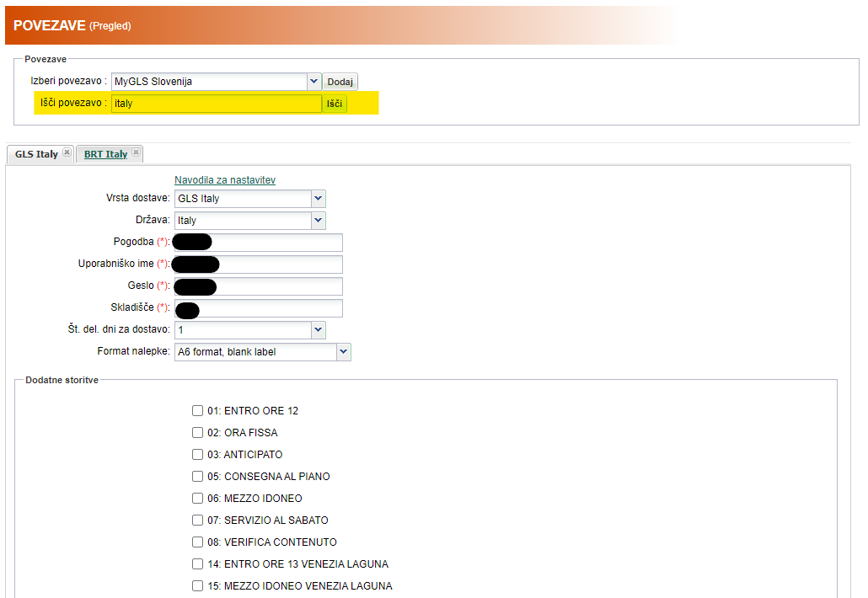Close the BRT Italy tab
Image resolution: width=868 pixels, height=598 pixels.
pos(137,152)
